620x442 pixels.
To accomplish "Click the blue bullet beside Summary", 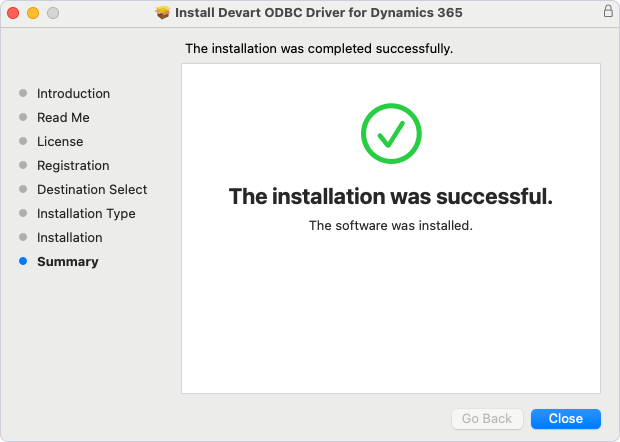I will click(23, 261).
